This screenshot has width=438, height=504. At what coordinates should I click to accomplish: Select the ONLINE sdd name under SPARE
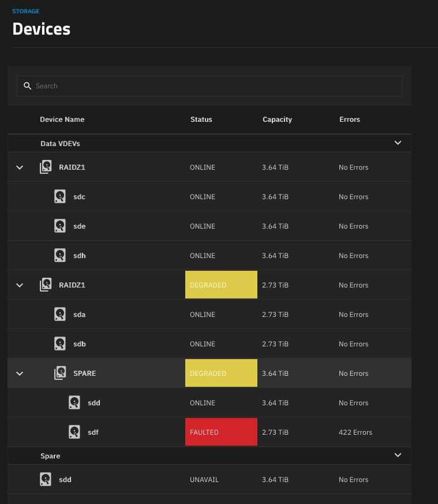pyautogui.click(x=94, y=403)
